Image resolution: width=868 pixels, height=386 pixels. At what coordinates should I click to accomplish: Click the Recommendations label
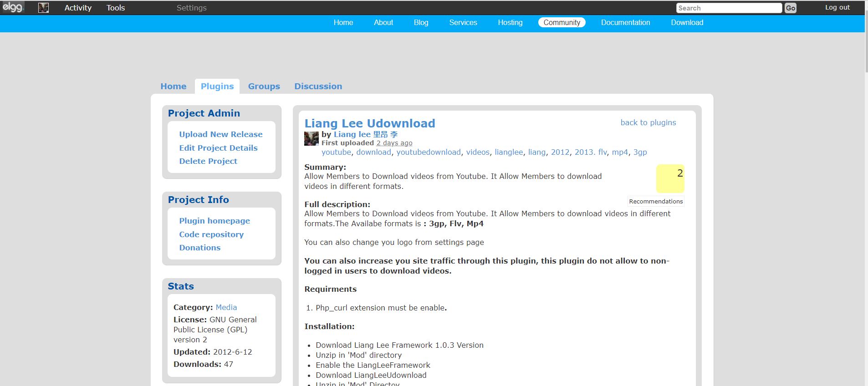656,201
